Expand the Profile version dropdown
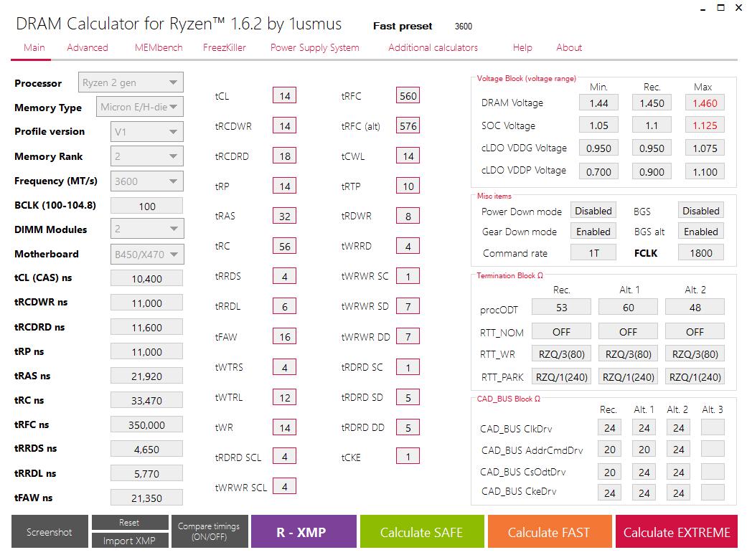The height and width of the screenshot is (560, 747). (x=146, y=131)
